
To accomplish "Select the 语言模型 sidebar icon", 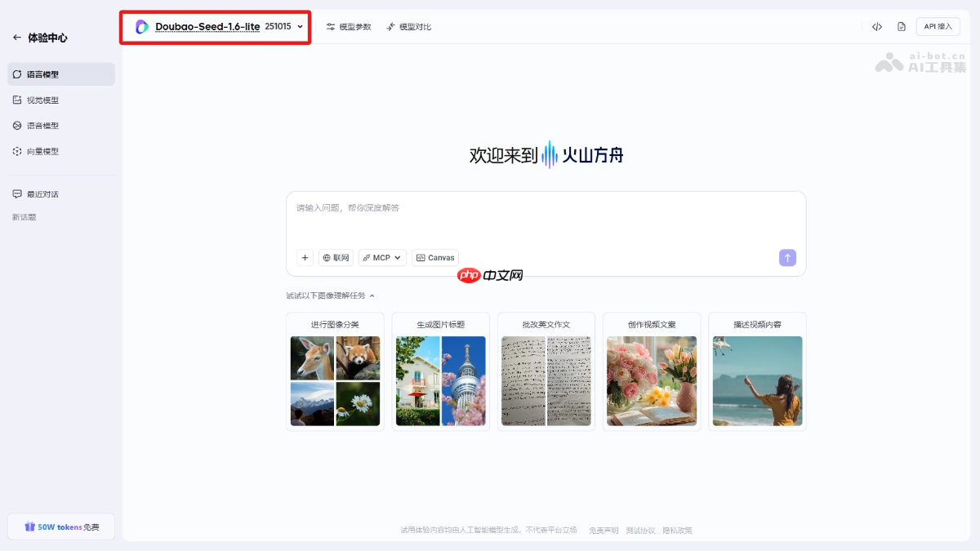I will click(x=18, y=73).
